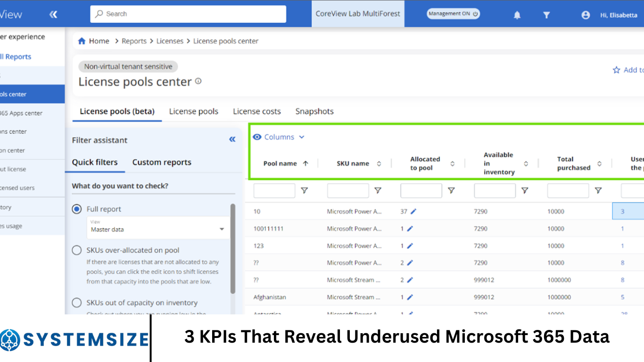Sort by Pool name column
Viewport: 644px width, 362px height.
pyautogui.click(x=305, y=164)
